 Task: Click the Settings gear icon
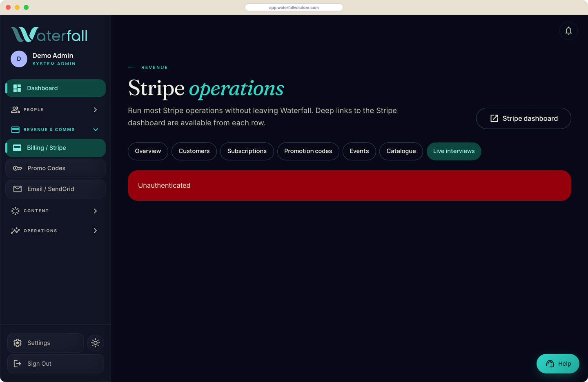[x=18, y=343]
